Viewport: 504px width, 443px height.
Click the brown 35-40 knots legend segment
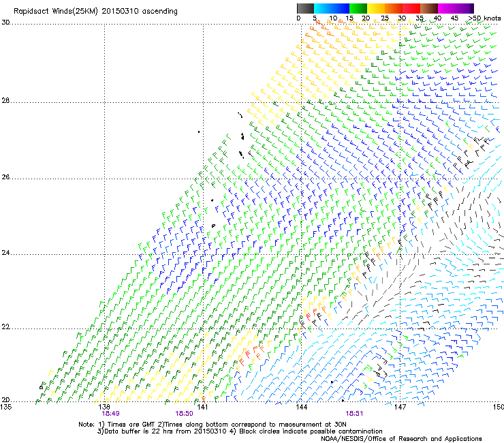tap(429, 8)
